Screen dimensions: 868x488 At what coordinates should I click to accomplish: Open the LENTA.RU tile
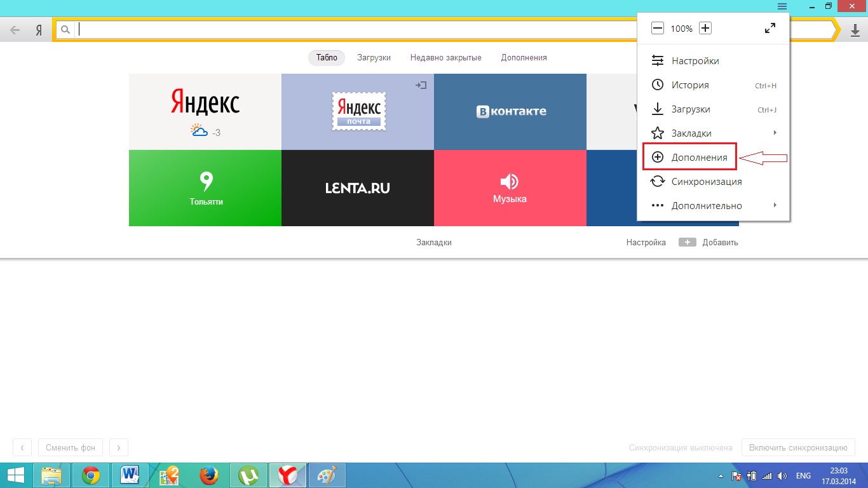coord(358,188)
